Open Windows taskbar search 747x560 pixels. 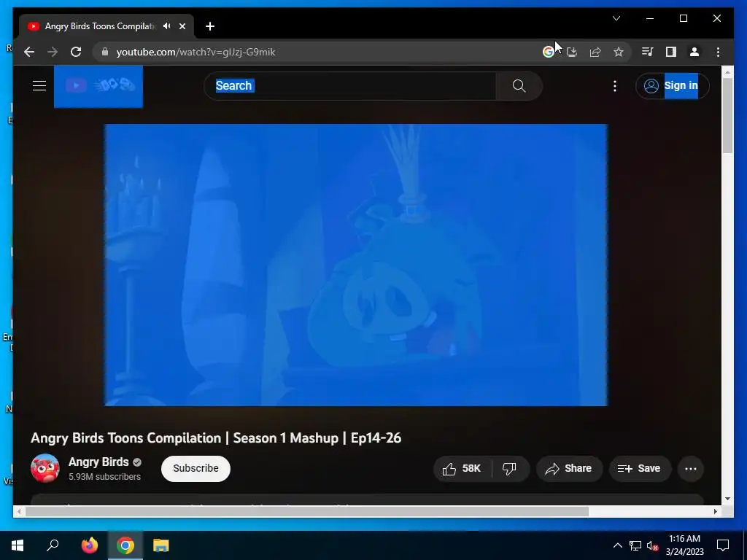click(53, 545)
